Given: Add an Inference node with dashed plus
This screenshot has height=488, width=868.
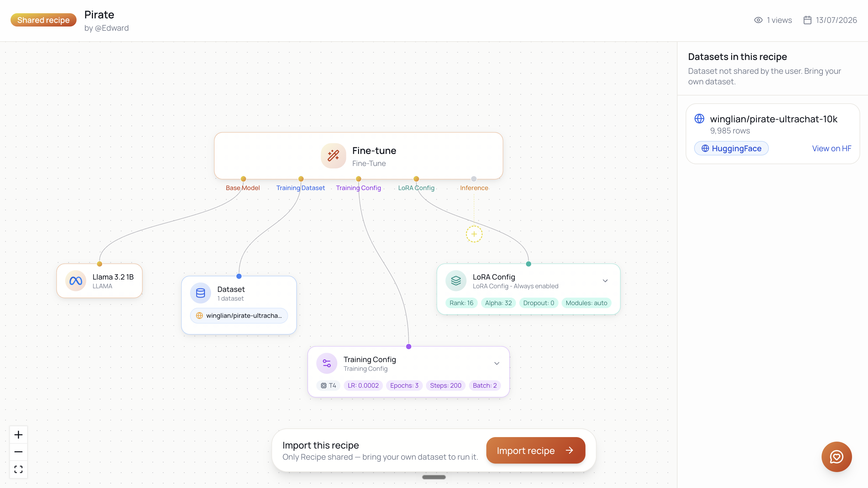Looking at the screenshot, I should coord(474,234).
